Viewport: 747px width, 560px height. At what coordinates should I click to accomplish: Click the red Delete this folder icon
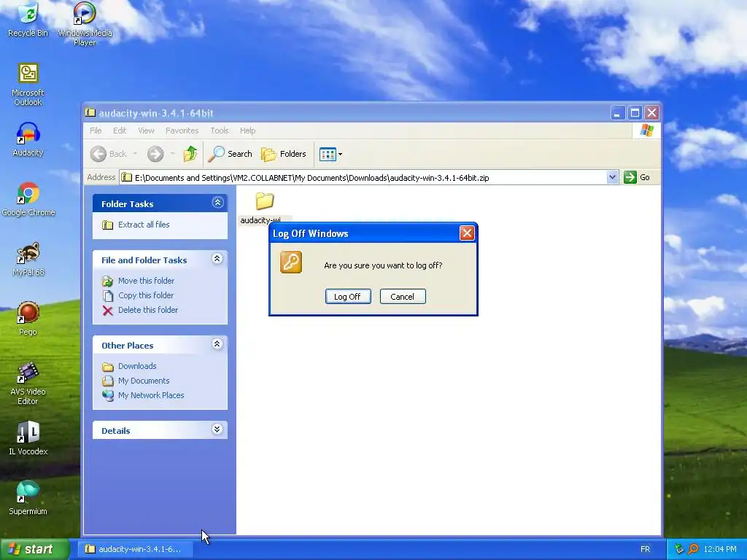(x=108, y=311)
